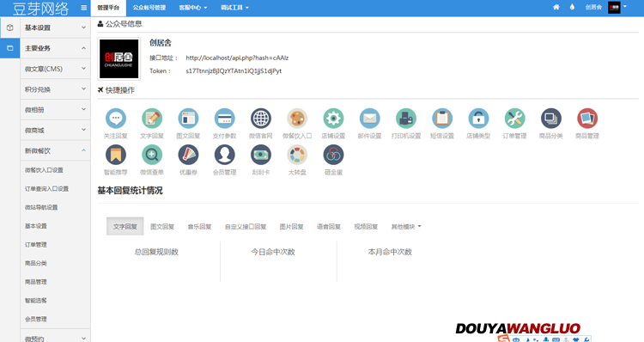Open the 商品管理 photos icon in quick actions

coord(587,119)
